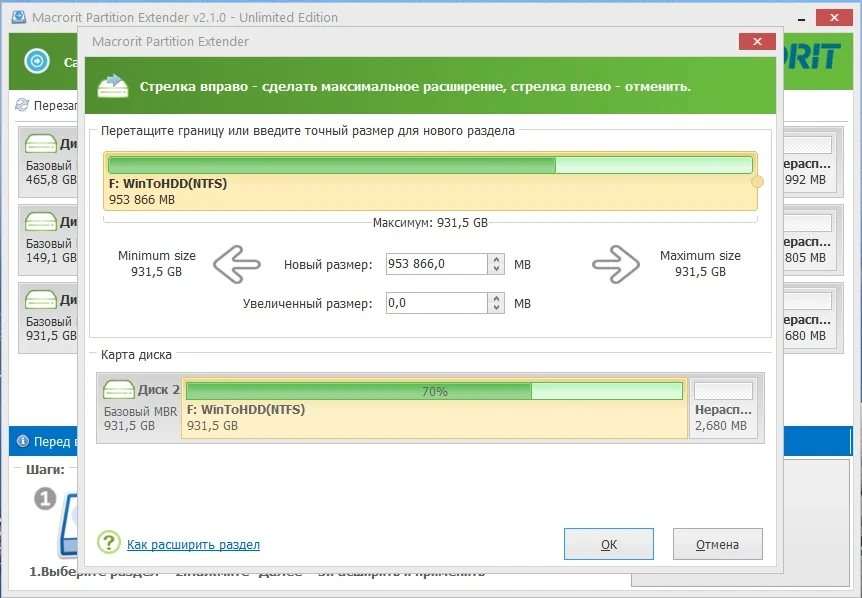Close the main Macrorit Partition Extender window
This screenshot has width=862, height=598.
click(x=834, y=18)
